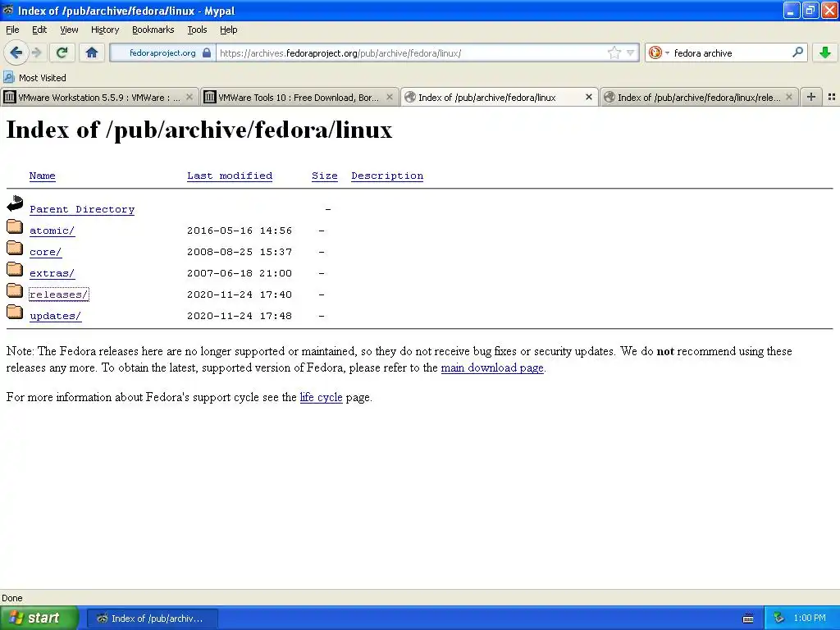The height and width of the screenshot is (630, 840).
Task: Close the VMware Workstation 5.5.9 tab
Action: coord(189,97)
